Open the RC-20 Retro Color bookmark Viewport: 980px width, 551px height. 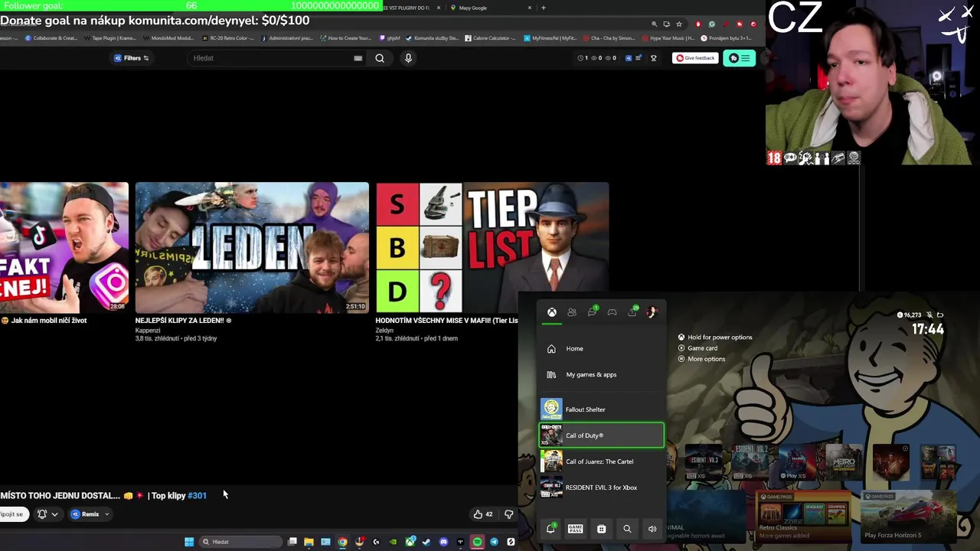coord(229,37)
